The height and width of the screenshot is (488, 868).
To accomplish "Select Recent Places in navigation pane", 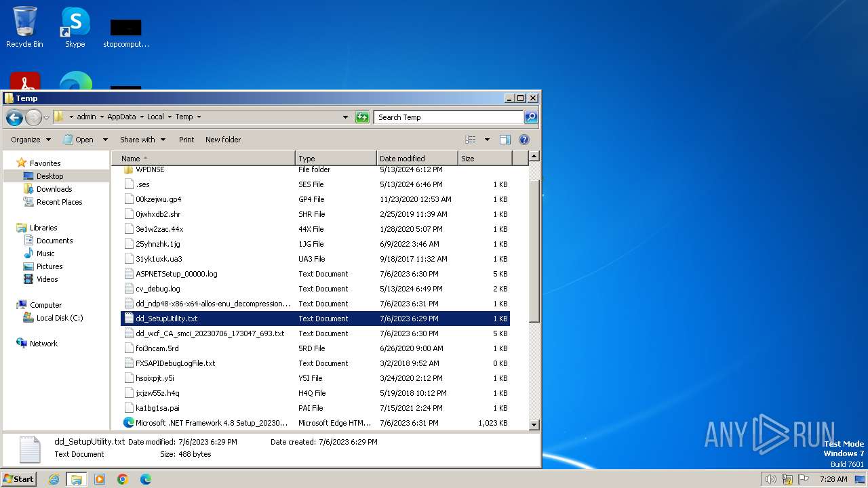I will 59,202.
